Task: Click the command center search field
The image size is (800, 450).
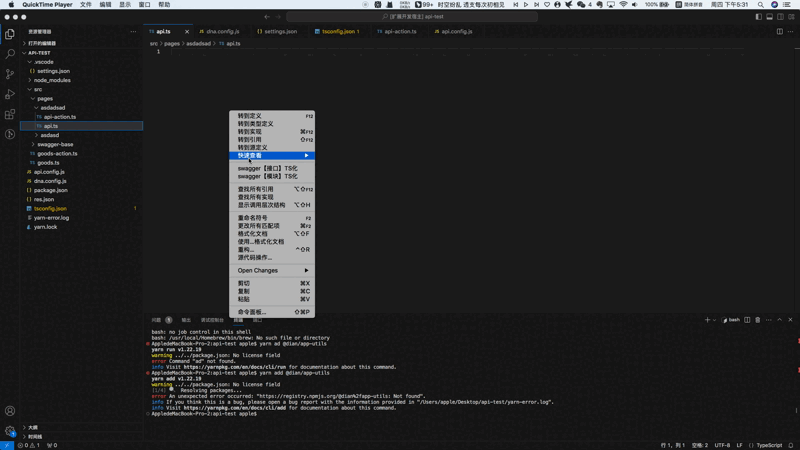Action: click(x=412, y=17)
